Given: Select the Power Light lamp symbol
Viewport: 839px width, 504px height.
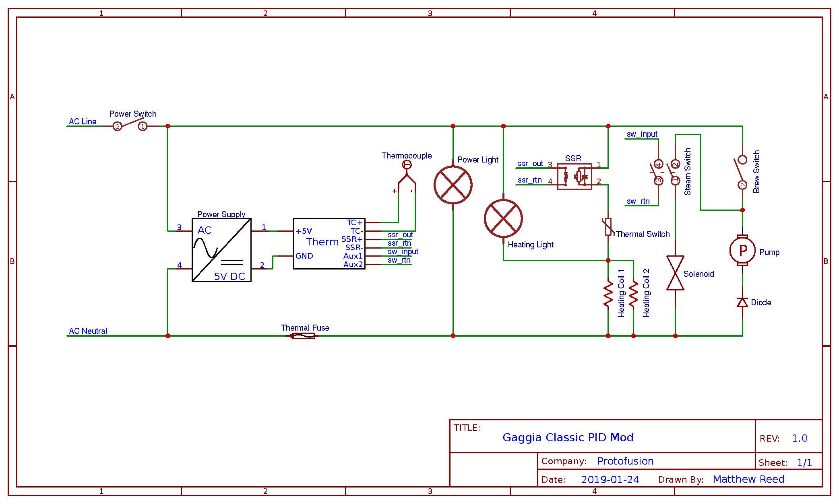Looking at the screenshot, I should pos(453,185).
